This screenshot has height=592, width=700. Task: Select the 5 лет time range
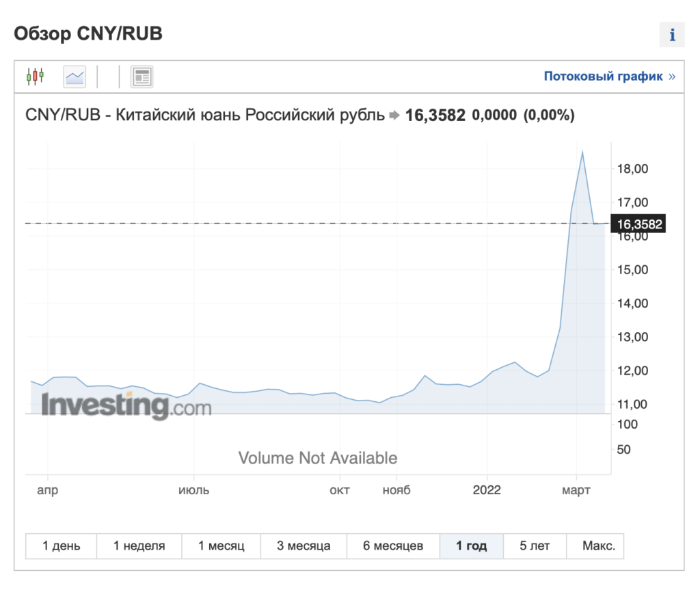[535, 546]
